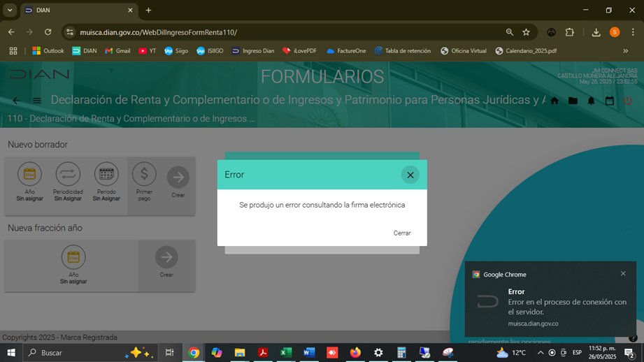The height and width of the screenshot is (362, 644).
Task: Open Settings gear on taskbar
Action: 378,352
